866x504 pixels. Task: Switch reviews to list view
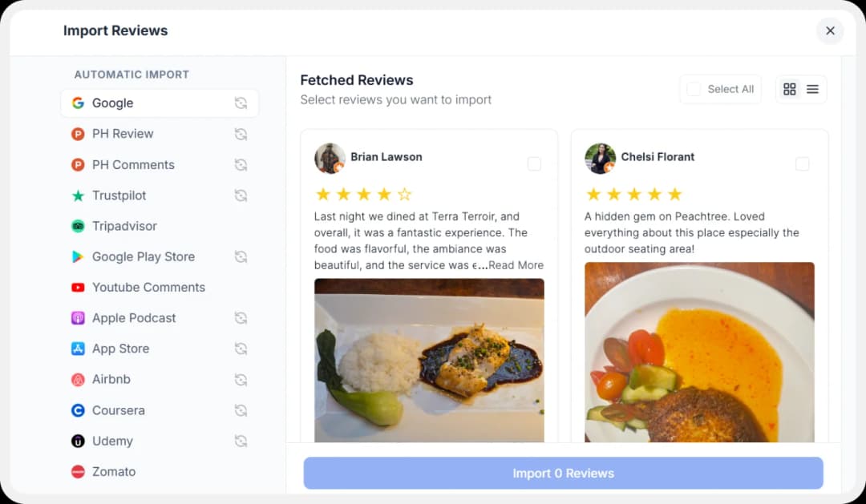coord(813,89)
